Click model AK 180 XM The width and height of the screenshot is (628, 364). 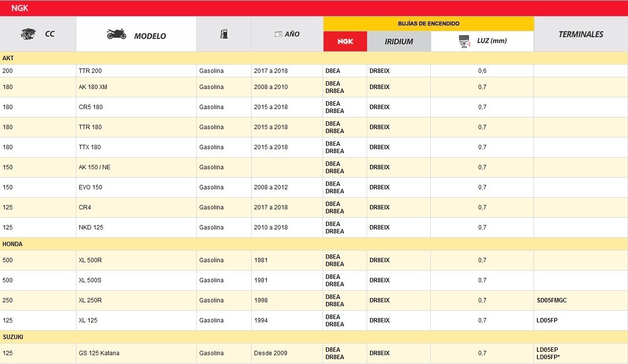(x=93, y=87)
